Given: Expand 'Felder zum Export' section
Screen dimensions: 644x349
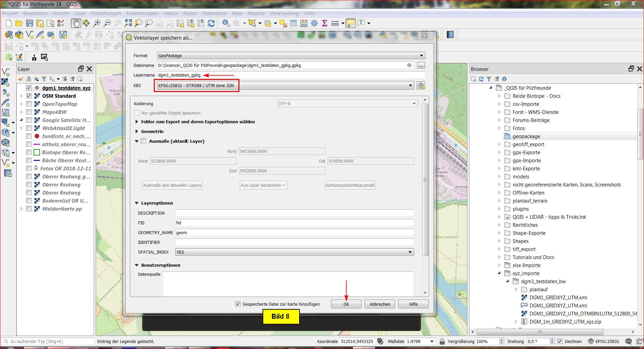Looking at the screenshot, I should [x=137, y=122].
